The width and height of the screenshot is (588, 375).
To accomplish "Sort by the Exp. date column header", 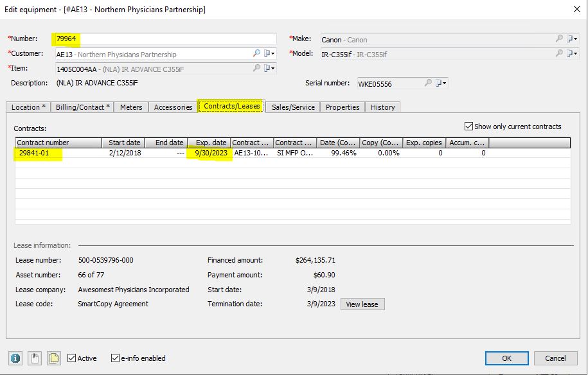I will [209, 143].
